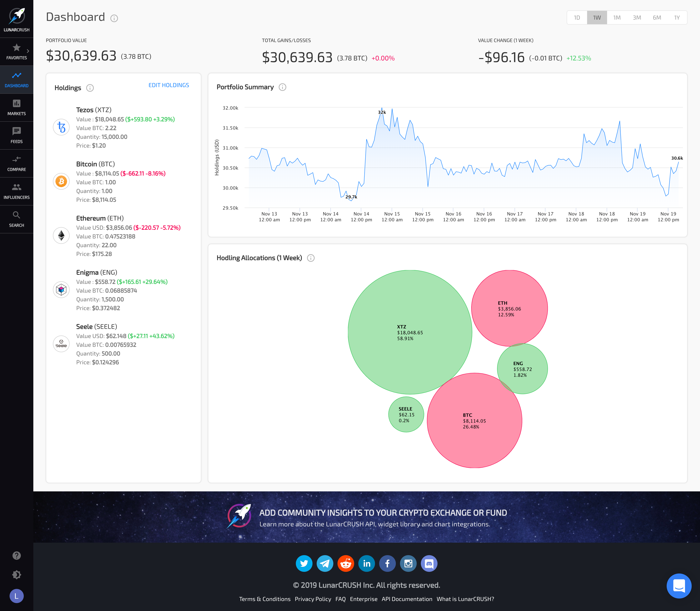The height and width of the screenshot is (611, 700).
Task: Click the 32k peak chart label
Action: coord(382,112)
